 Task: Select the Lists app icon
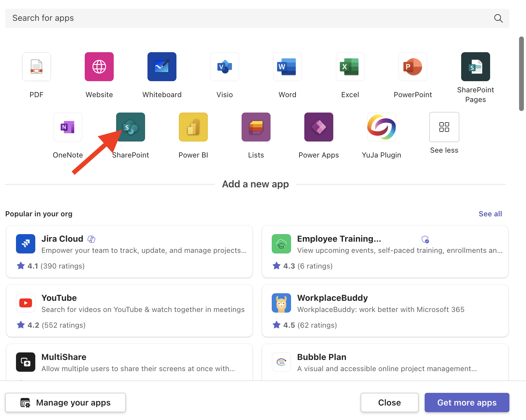click(256, 127)
